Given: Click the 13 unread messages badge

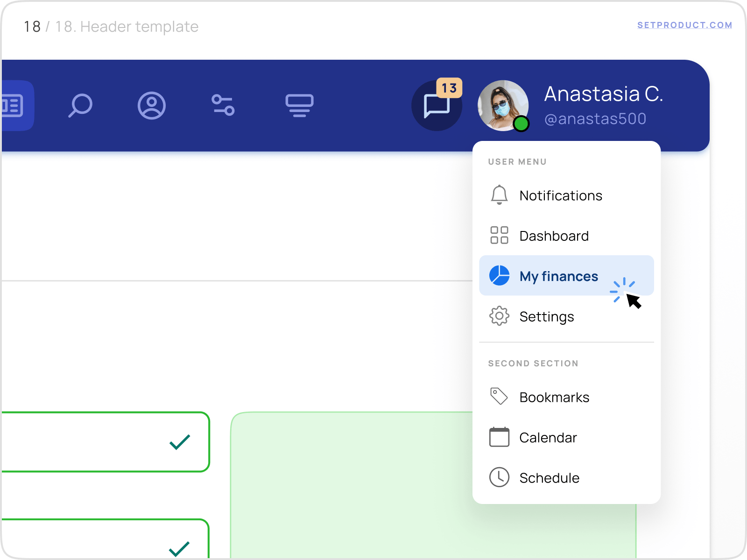Looking at the screenshot, I should pyautogui.click(x=449, y=88).
